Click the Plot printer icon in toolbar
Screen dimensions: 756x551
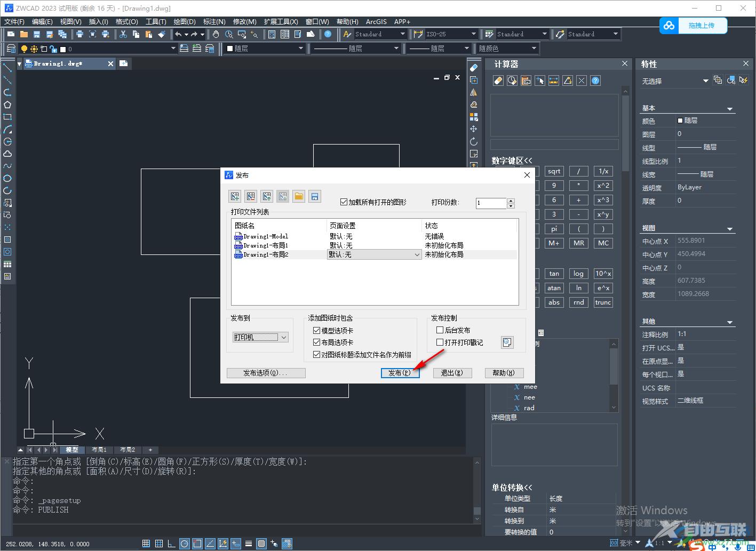pyautogui.click(x=79, y=34)
